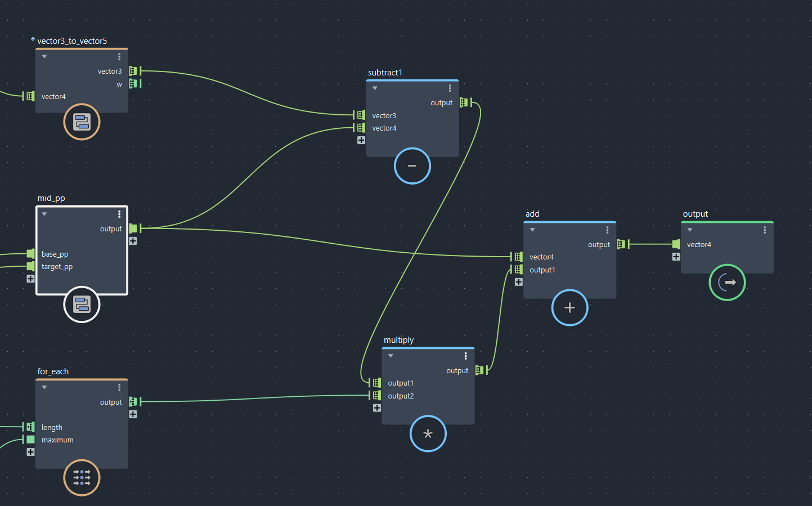Click the add node's plus circle icon
Screen dimensions: 812x506
coord(569,308)
